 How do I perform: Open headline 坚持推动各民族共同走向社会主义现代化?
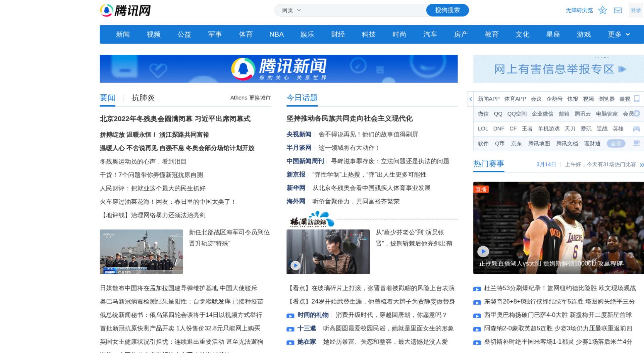pyautogui.click(x=350, y=118)
